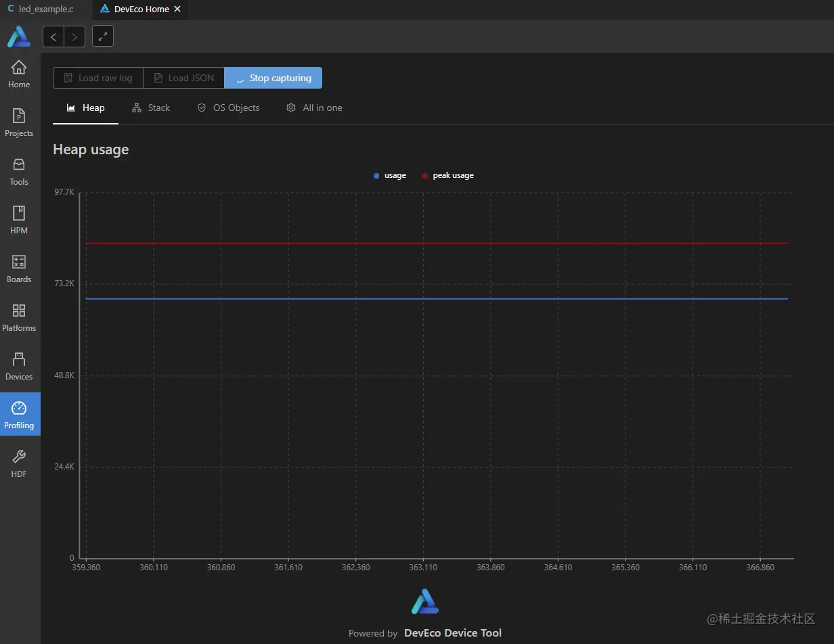This screenshot has width=834, height=644.
Task: Click the Load JSON button
Action: (183, 78)
